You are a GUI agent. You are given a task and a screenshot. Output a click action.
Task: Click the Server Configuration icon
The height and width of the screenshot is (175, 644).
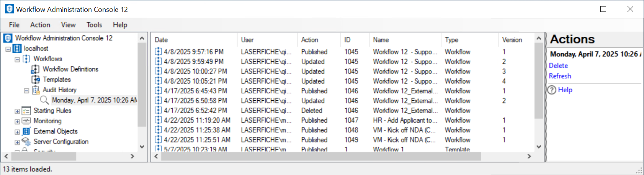[26, 142]
